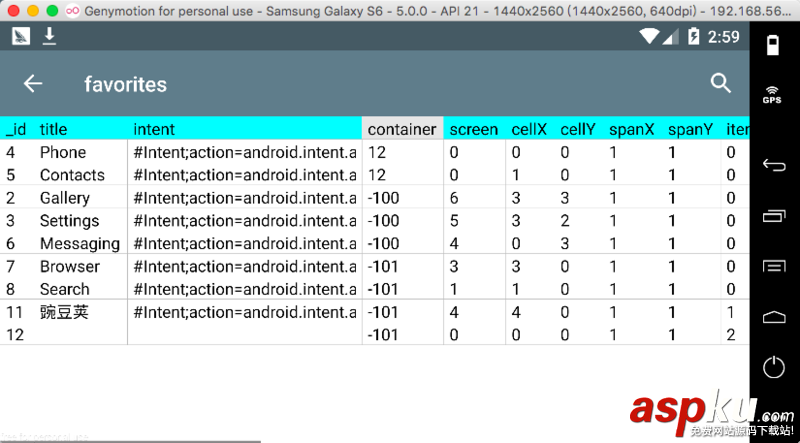Image resolution: width=800 pixels, height=443 pixels.
Task: Click the Settings row intent cell
Action: pyautogui.click(x=245, y=221)
